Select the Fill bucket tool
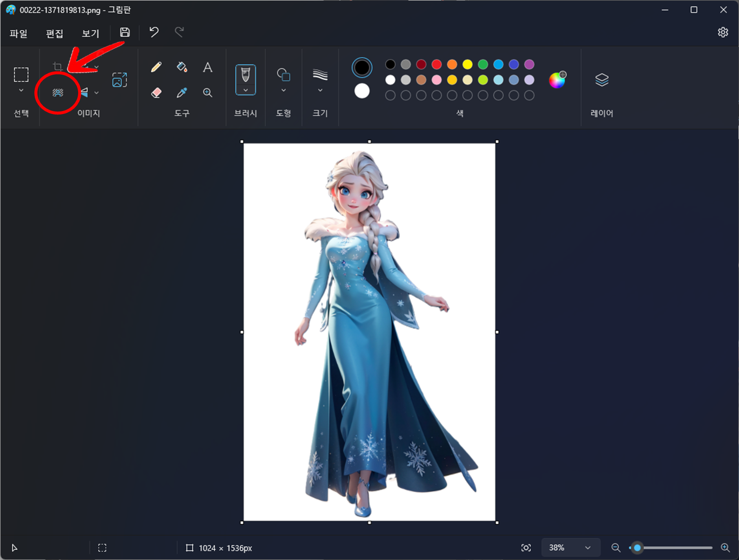Viewport: 739px width, 560px height. pos(182,67)
